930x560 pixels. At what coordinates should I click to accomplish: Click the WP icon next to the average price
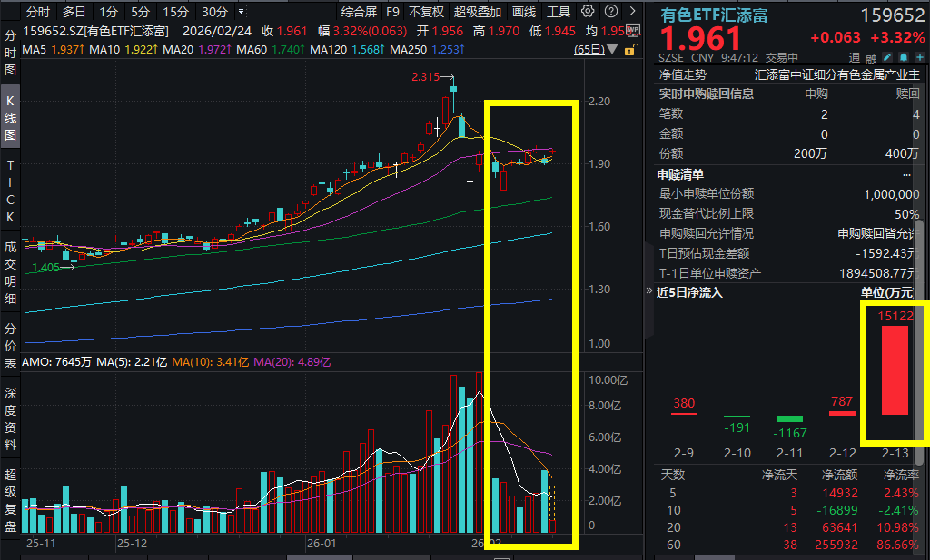pyautogui.click(x=635, y=30)
